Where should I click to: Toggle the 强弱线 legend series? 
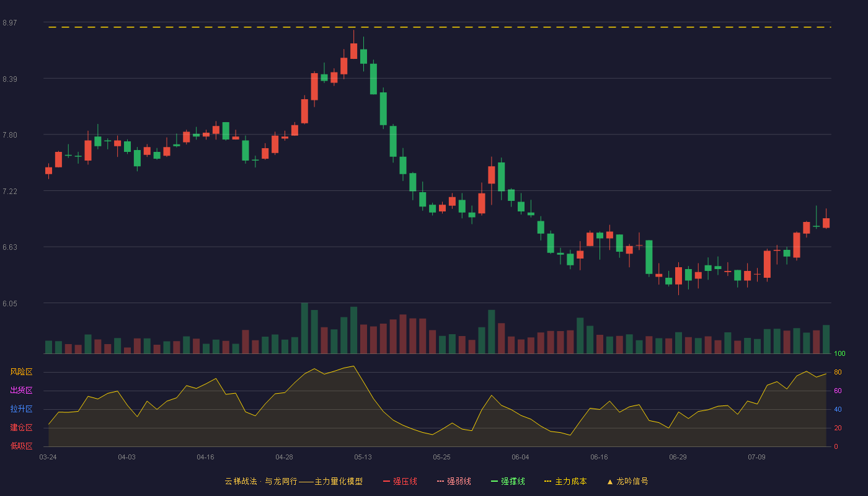click(x=454, y=481)
